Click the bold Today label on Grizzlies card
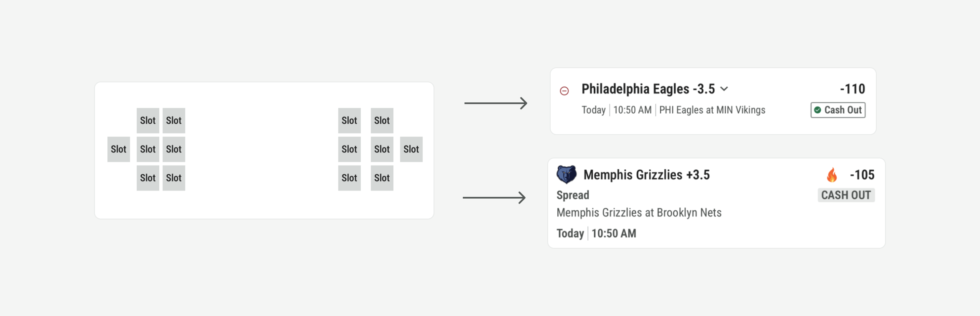 pos(570,233)
